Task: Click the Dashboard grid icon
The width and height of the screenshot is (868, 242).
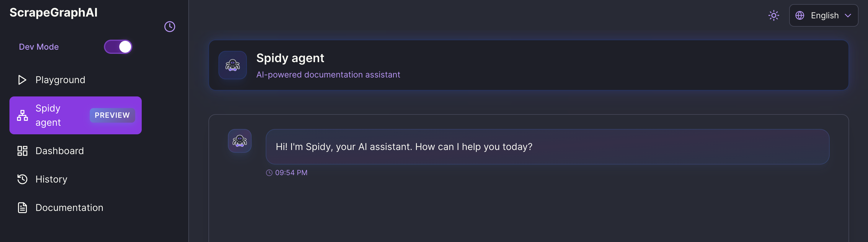Action: (x=22, y=151)
